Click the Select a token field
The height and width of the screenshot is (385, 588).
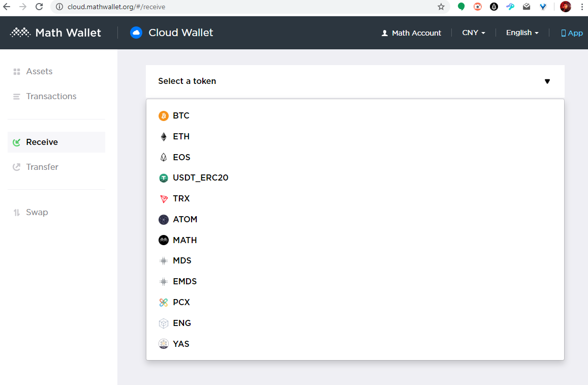pos(355,81)
